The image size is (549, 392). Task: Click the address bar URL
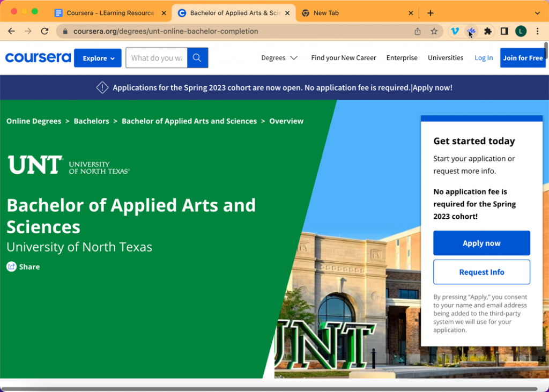166,31
